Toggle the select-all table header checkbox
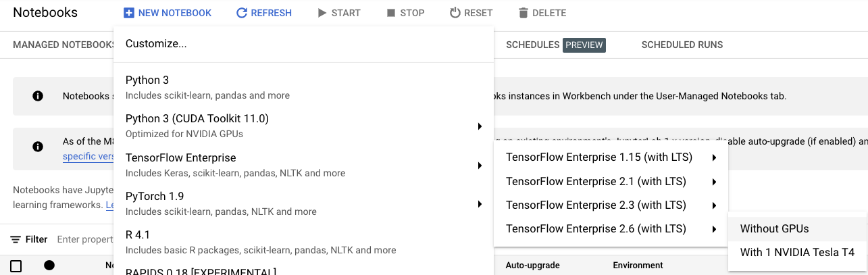This screenshot has width=868, height=275. click(16, 266)
